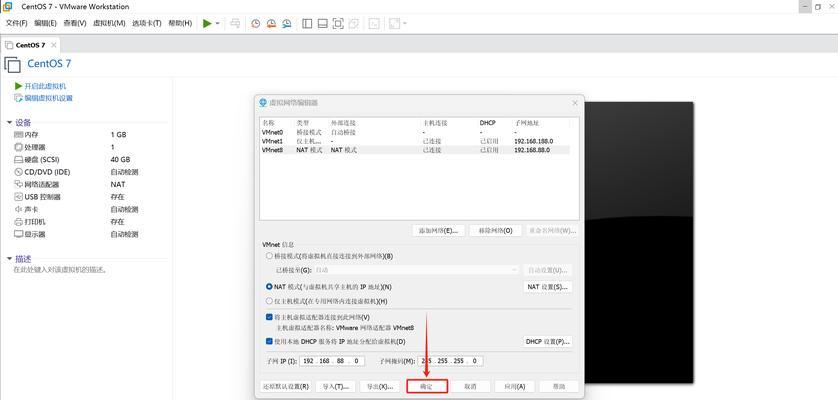Click the revert to snapshot icon

[271, 24]
